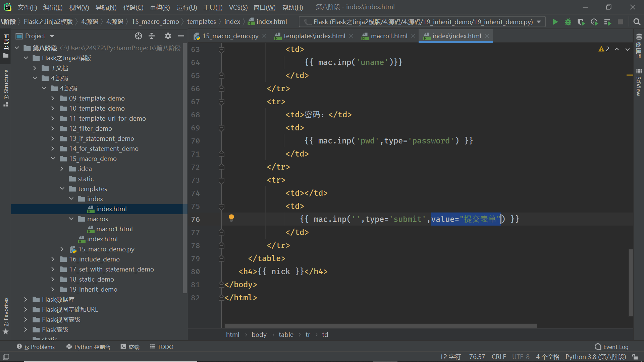This screenshot has height=362, width=644.
Task: Click the lock read-only status icon
Action: pos(635,357)
